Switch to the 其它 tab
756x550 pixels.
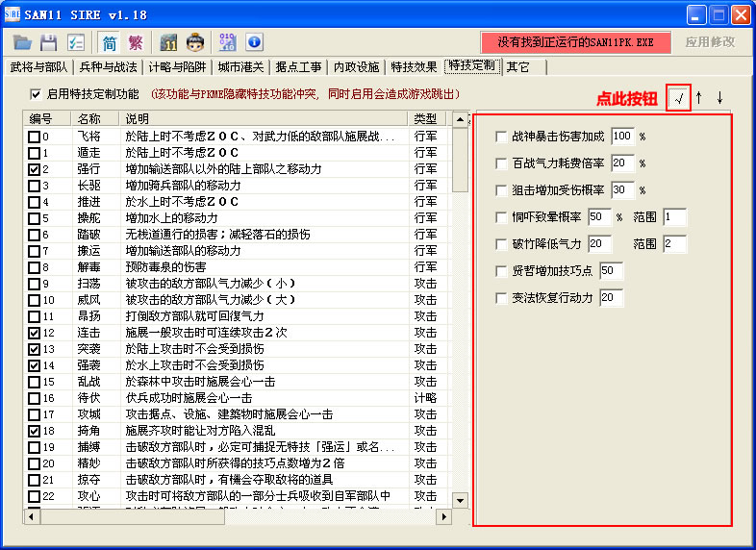coord(517,67)
